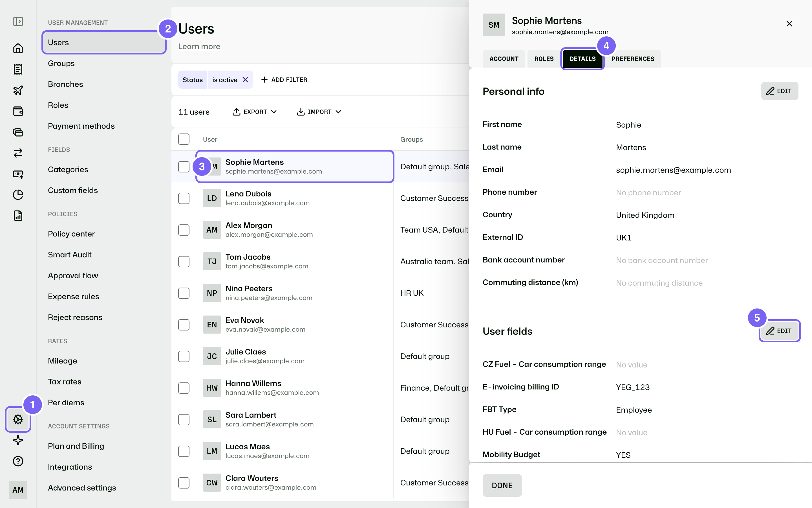Open Approval flow menu item

pyautogui.click(x=73, y=275)
